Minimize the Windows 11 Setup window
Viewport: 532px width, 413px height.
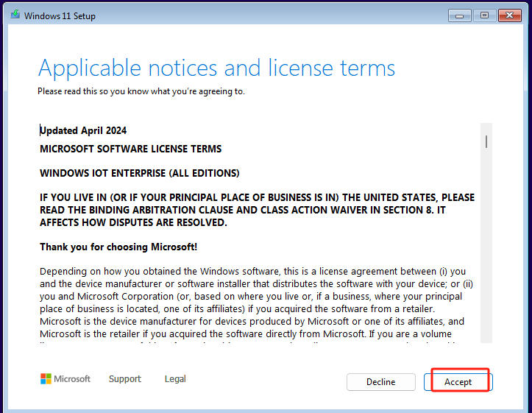(459, 15)
